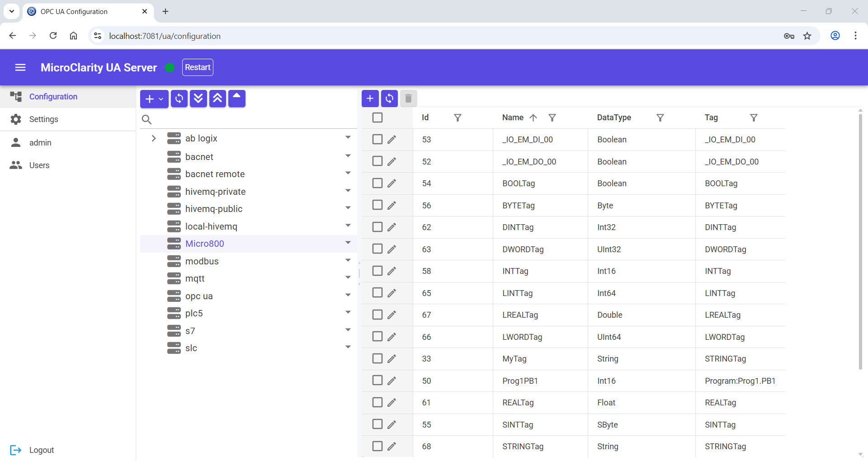Viewport: 868px width, 461px height.
Task: Click Logout at the bottom left
Action: pyautogui.click(x=42, y=450)
